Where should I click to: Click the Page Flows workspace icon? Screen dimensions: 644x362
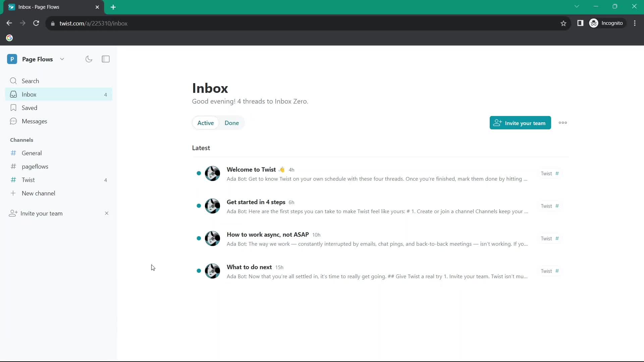pos(12,59)
